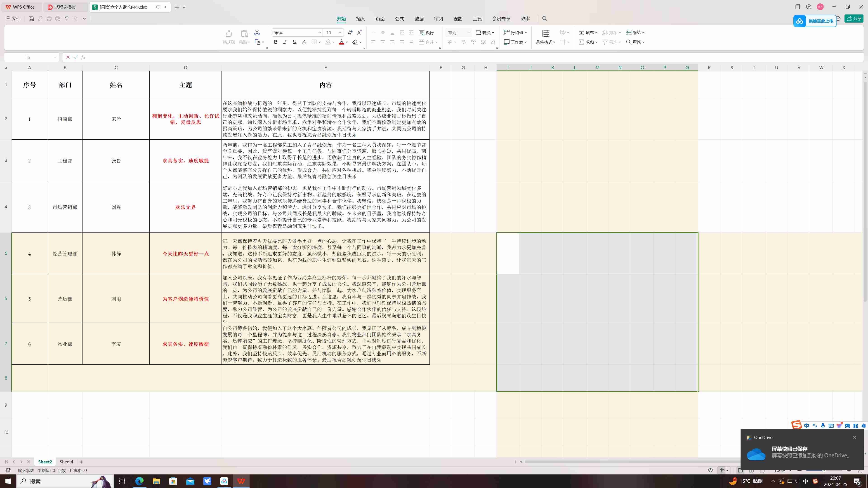
Task: Click the search magnifier beside 效率 tab
Action: (545, 19)
